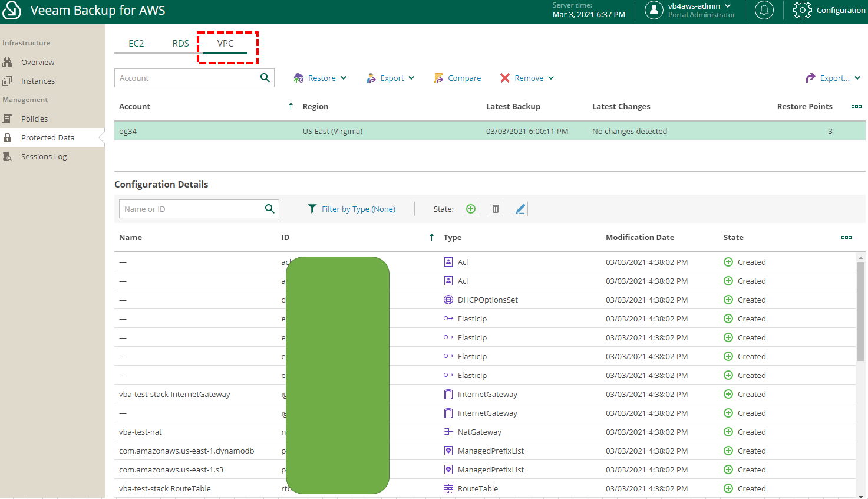Viewport: 868px width, 499px height.
Task: Sort by Account column header
Action: point(134,106)
